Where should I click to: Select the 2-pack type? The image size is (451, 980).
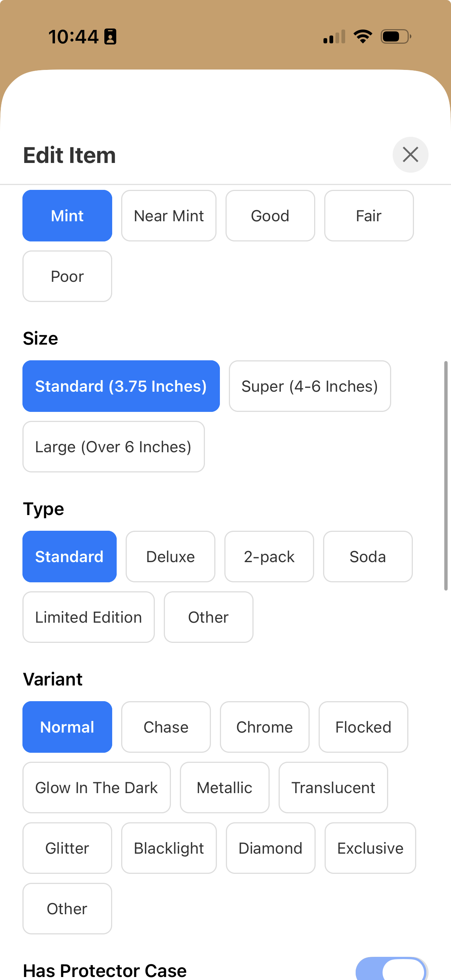click(x=269, y=556)
